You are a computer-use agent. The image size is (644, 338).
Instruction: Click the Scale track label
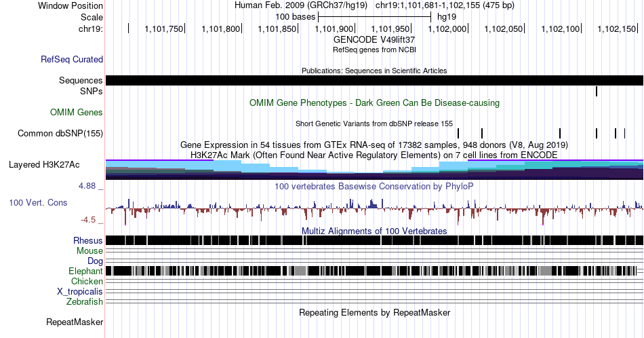pyautogui.click(x=92, y=17)
